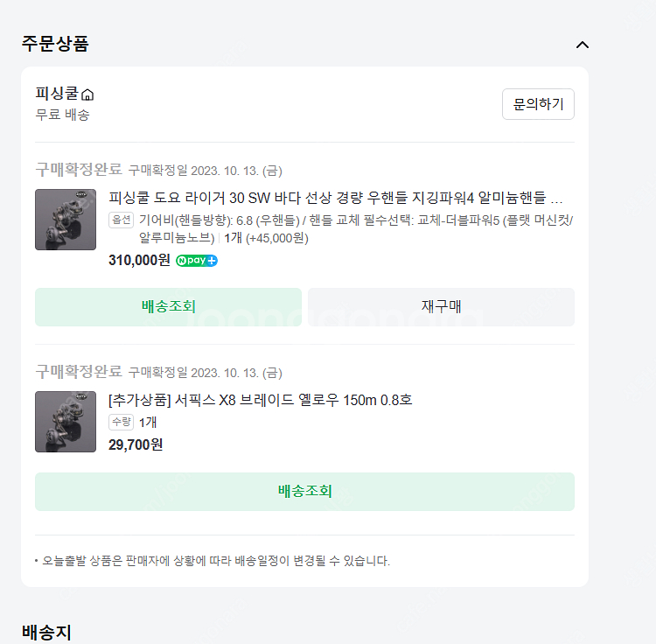
Task: Open the 서픽스 X8 브레이드 product thumbnail
Action: coord(66,422)
